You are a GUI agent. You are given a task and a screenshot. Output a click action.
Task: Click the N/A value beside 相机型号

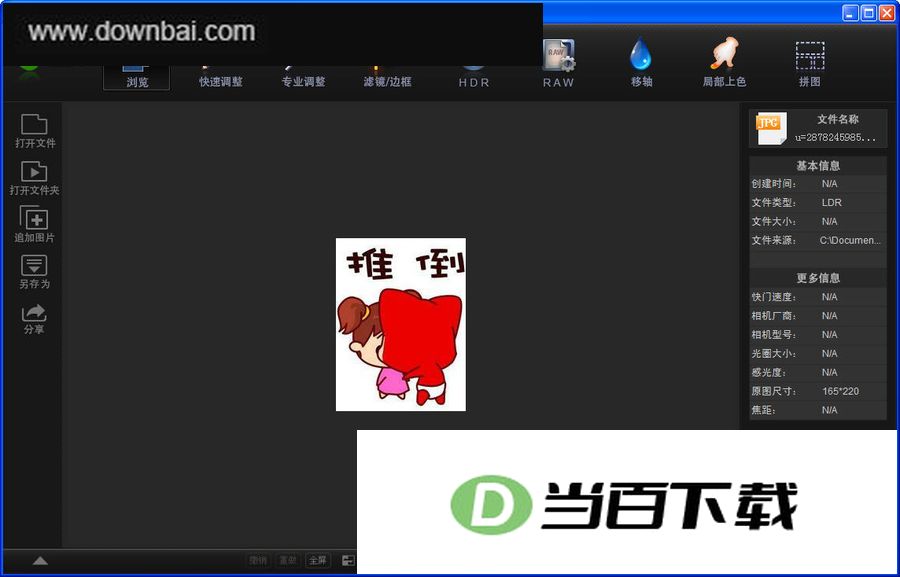tap(829, 335)
